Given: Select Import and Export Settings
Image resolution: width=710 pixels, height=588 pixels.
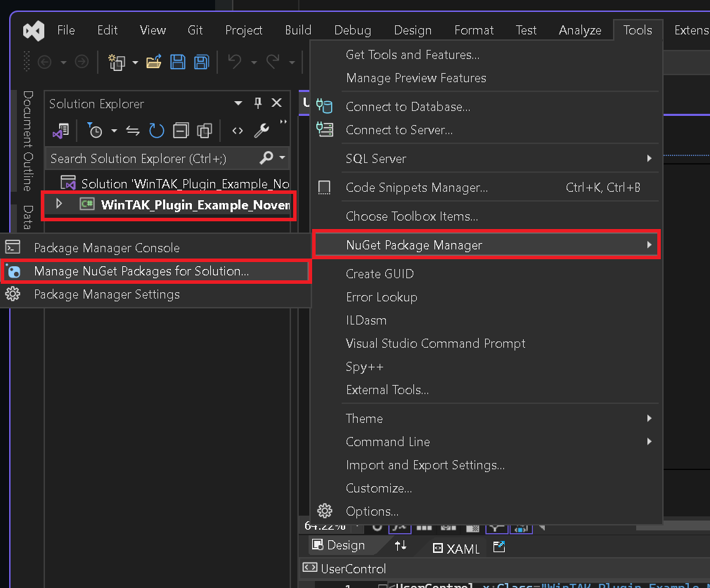Looking at the screenshot, I should [x=425, y=465].
